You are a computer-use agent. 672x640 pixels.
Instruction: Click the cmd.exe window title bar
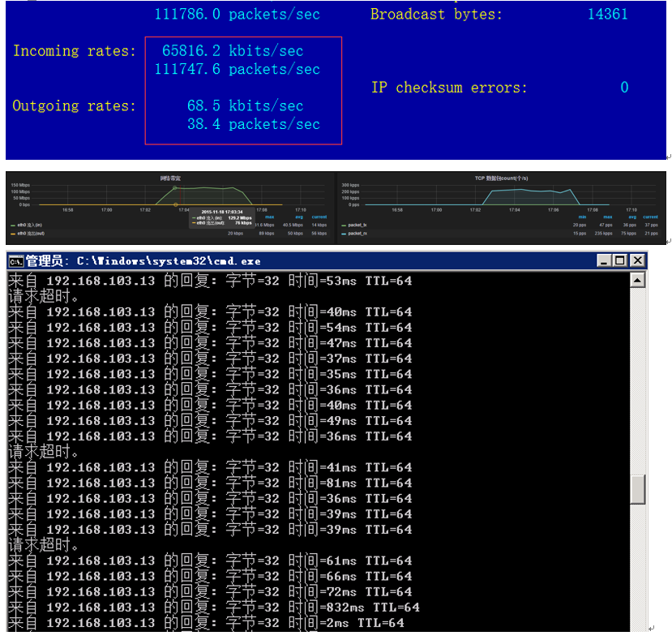pyautogui.click(x=324, y=261)
